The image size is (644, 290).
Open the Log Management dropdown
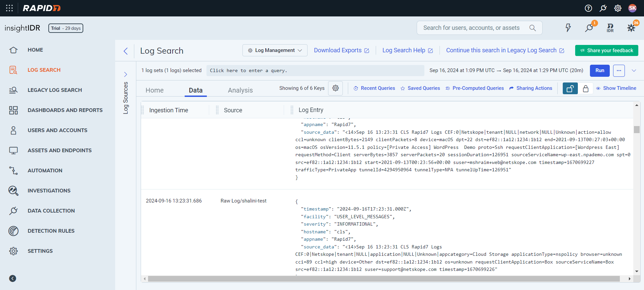tap(275, 50)
